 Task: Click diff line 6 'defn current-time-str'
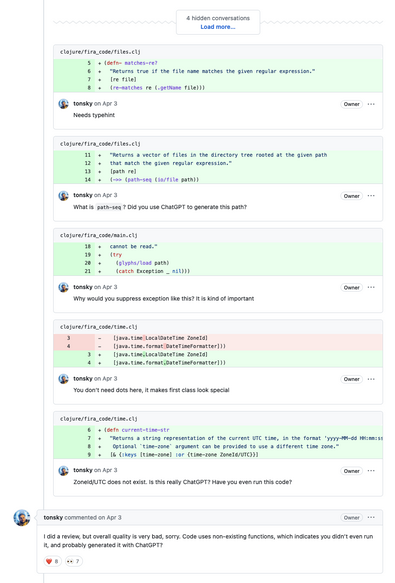pyautogui.click(x=218, y=430)
